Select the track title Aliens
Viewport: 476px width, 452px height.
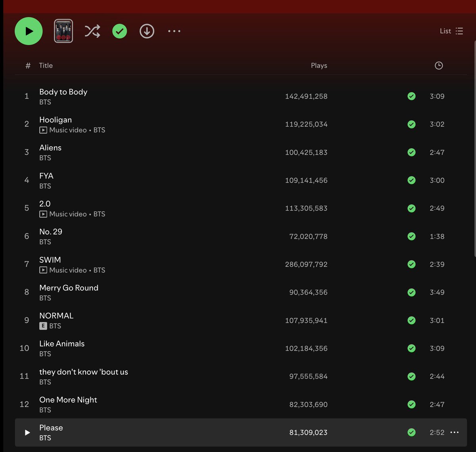50,148
